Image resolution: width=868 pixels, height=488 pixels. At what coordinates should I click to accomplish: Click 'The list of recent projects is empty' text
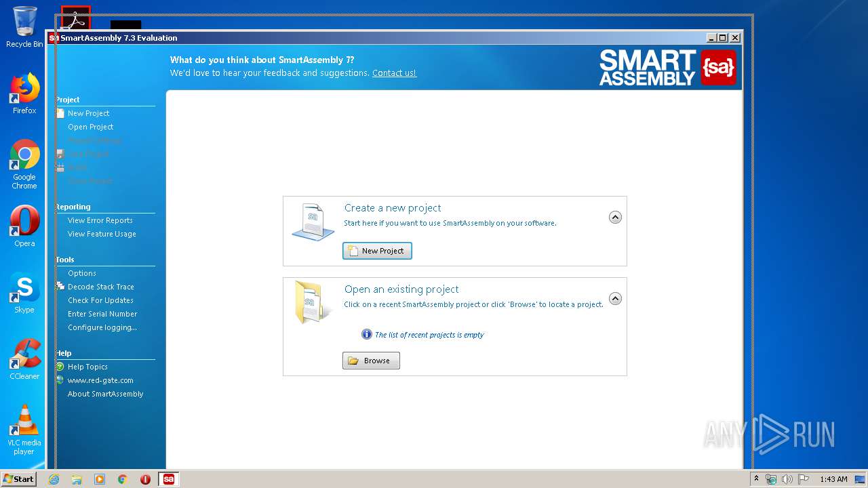(429, 335)
